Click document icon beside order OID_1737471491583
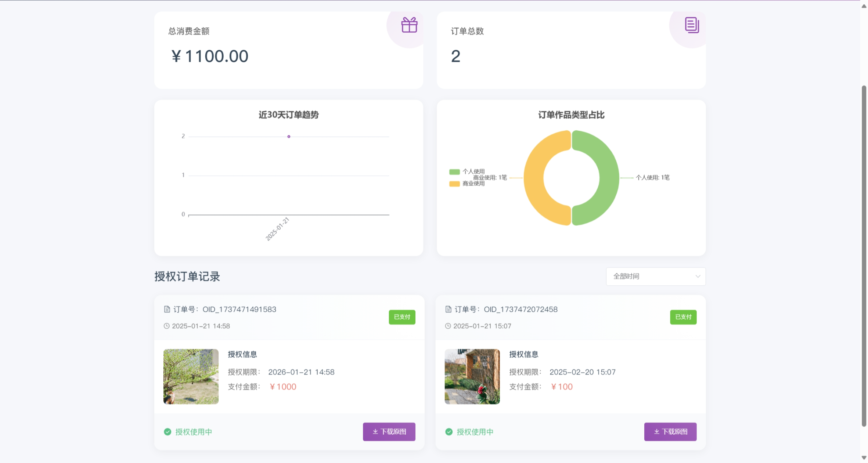This screenshot has height=463, width=868. [167, 309]
